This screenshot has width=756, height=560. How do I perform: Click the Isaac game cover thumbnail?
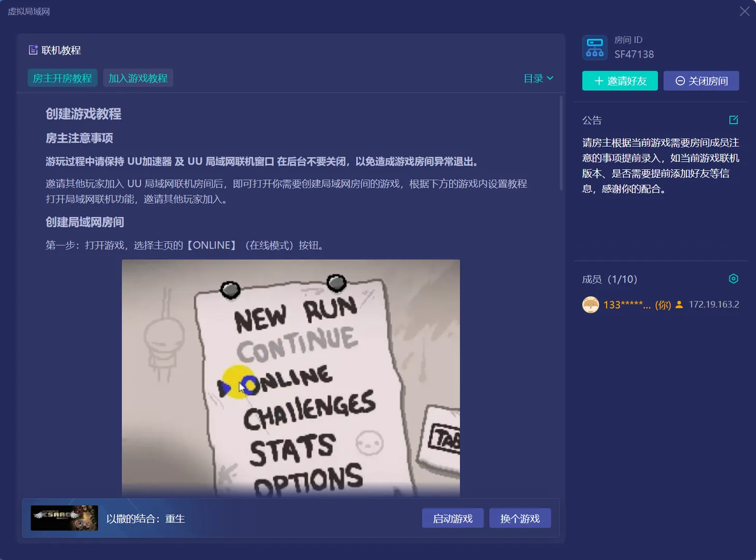64,518
